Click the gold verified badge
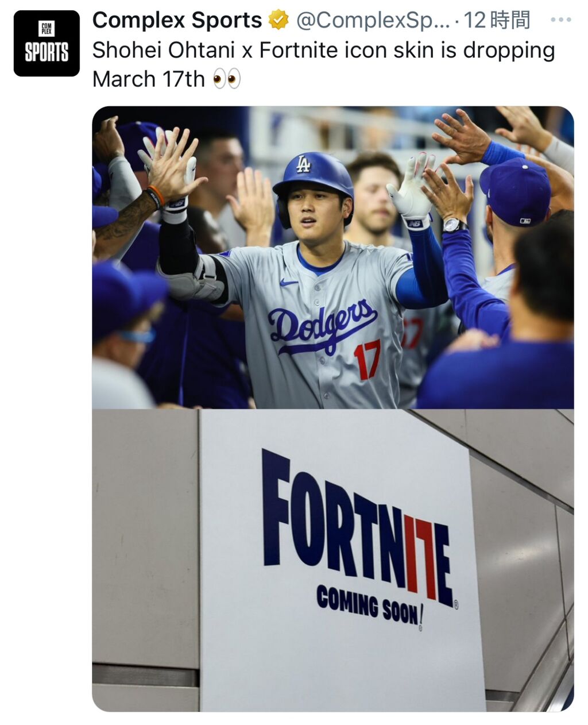This screenshot has width=588, height=725. point(278,21)
